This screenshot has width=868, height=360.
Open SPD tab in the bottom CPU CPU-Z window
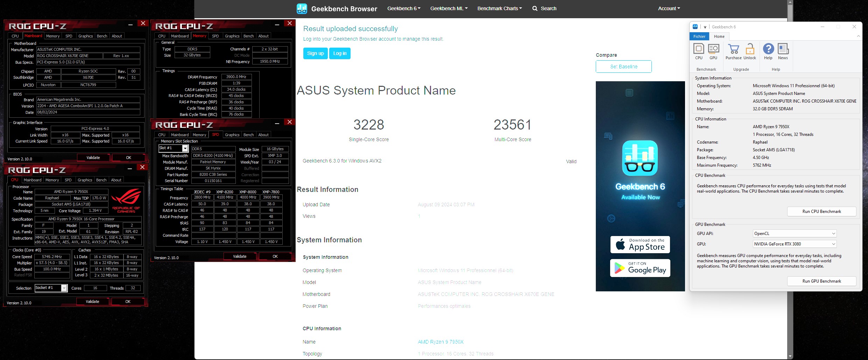pos(68,180)
